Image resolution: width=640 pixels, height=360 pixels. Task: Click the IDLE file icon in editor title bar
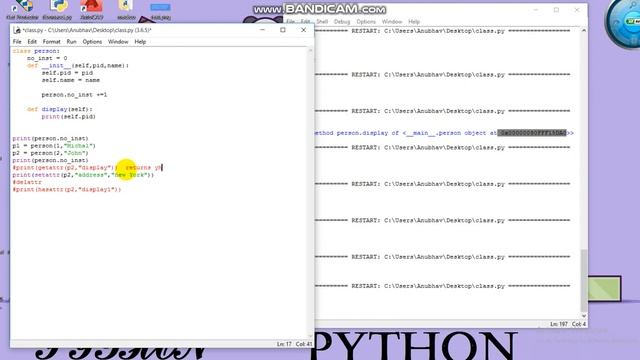[x=17, y=30]
